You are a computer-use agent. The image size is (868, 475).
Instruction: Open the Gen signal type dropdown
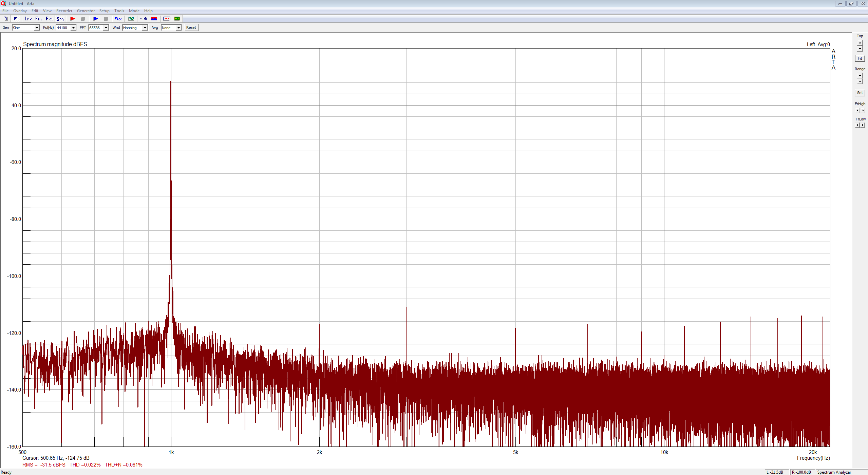[26, 28]
